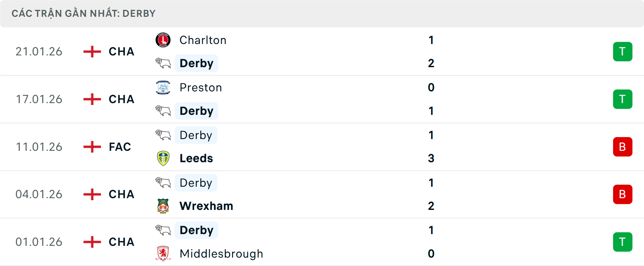
Task: Click the Middlesbrough crest icon
Action: coord(162,254)
